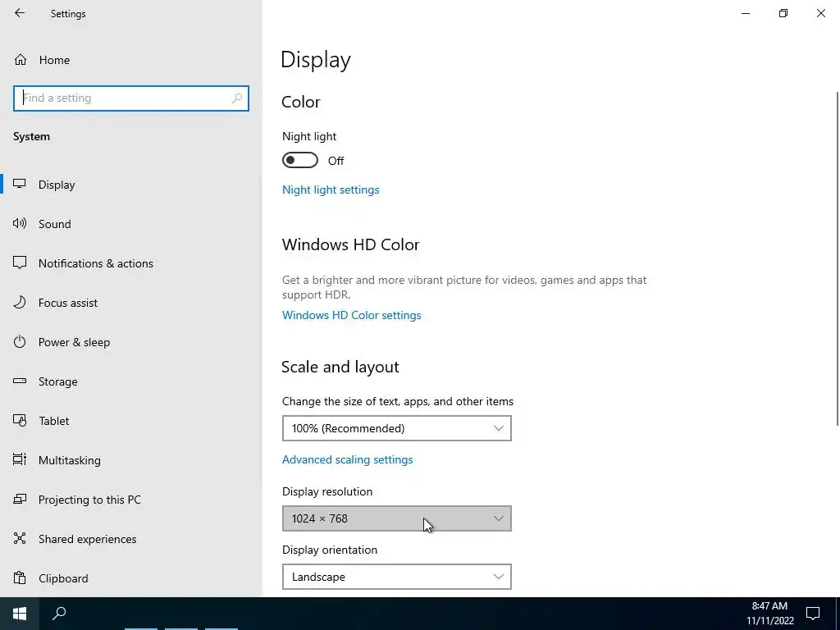
Task: Click the Sound speaker icon
Action: pyautogui.click(x=20, y=223)
